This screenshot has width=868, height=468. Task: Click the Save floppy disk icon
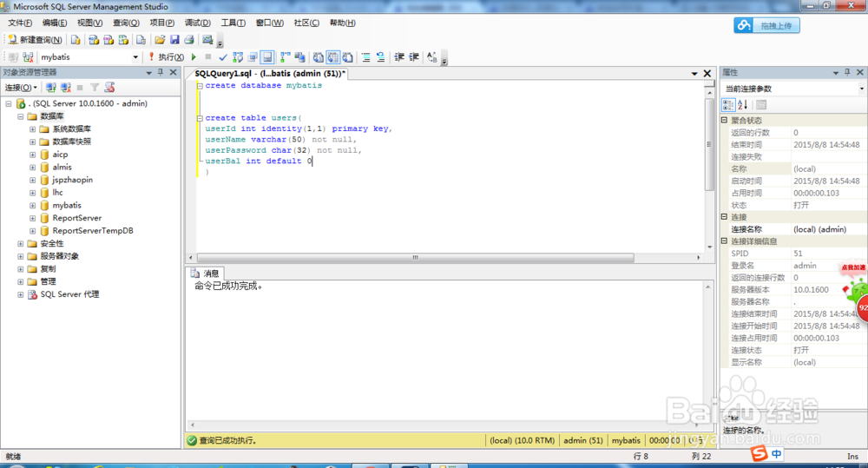coord(174,40)
